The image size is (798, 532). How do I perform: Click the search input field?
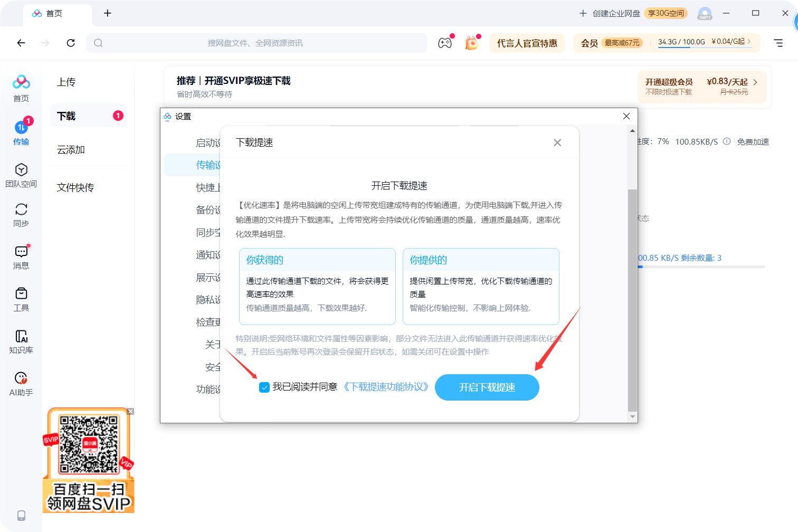[256, 43]
